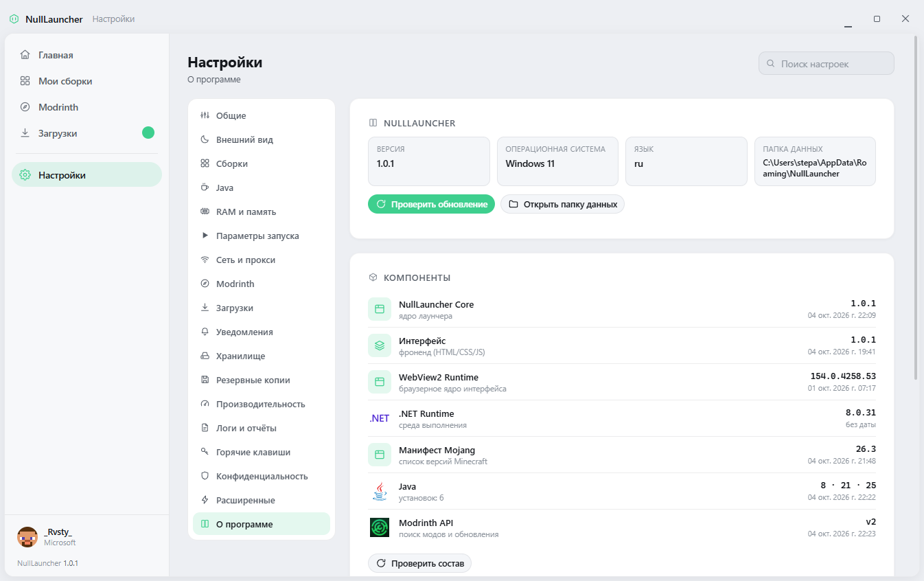Viewport: 924px width, 581px height.
Task: Click the green download badge next to Загрузки
Action: coord(148,133)
